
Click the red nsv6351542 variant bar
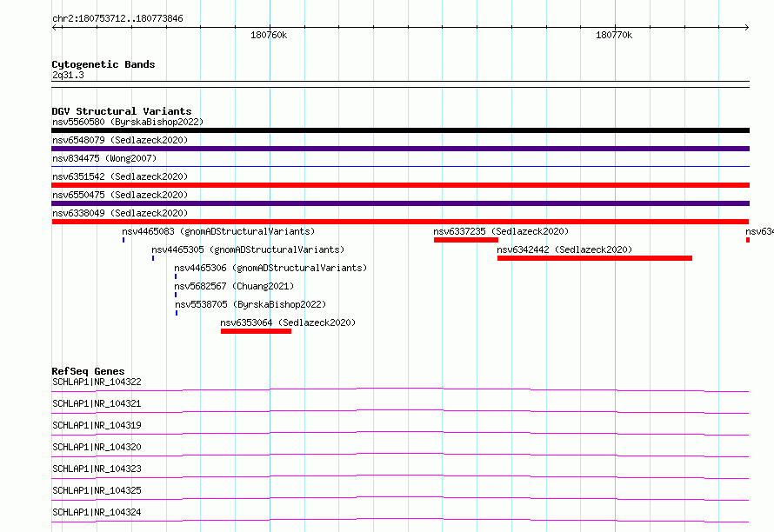(x=400, y=185)
